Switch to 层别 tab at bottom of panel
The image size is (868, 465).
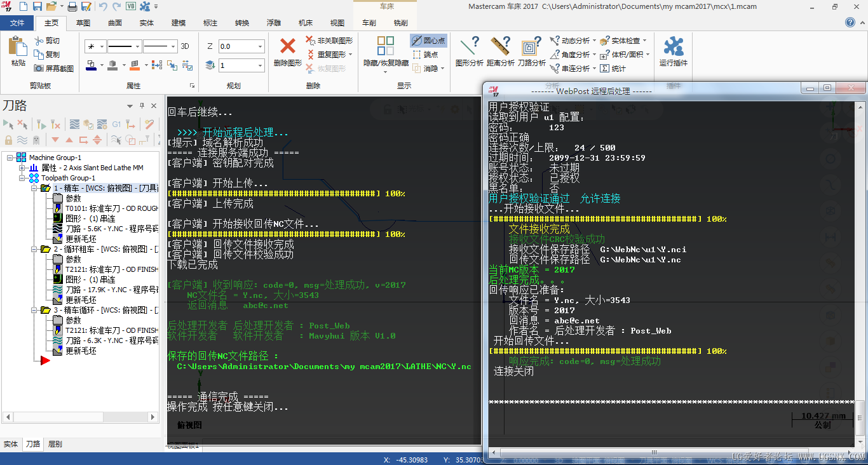(55, 444)
